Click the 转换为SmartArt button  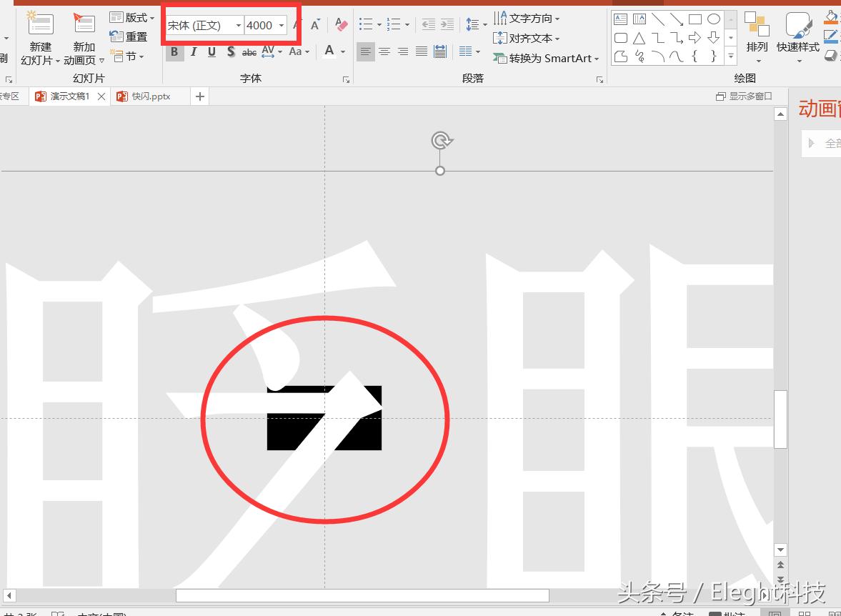coord(547,59)
